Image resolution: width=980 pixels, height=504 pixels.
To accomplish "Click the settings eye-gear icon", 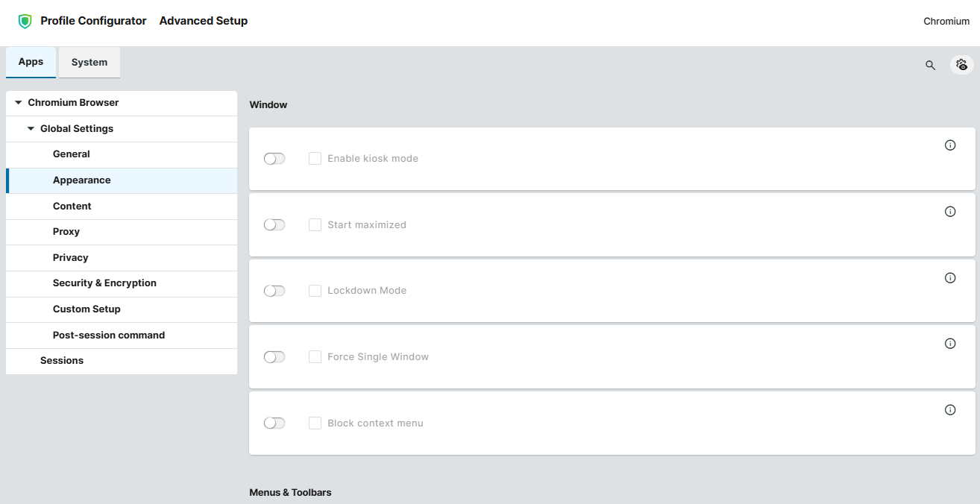I will coord(962,65).
